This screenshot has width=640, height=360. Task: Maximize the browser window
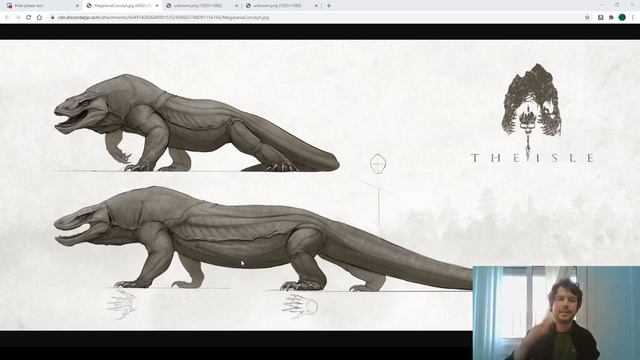pos(617,5)
